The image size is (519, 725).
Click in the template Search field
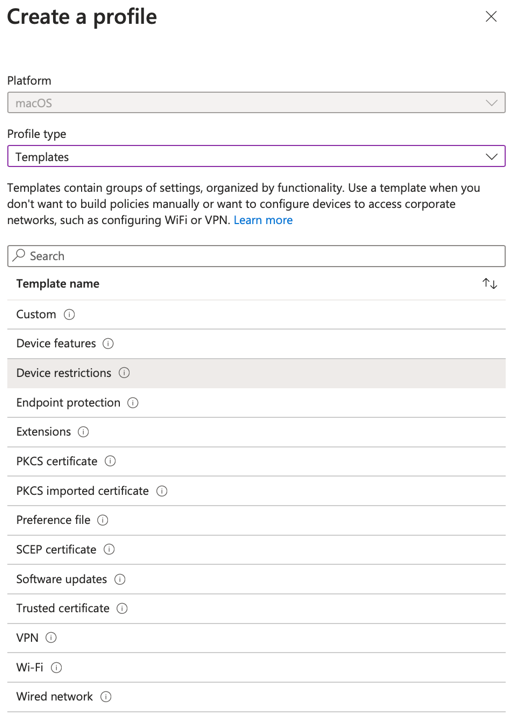pyautogui.click(x=256, y=256)
